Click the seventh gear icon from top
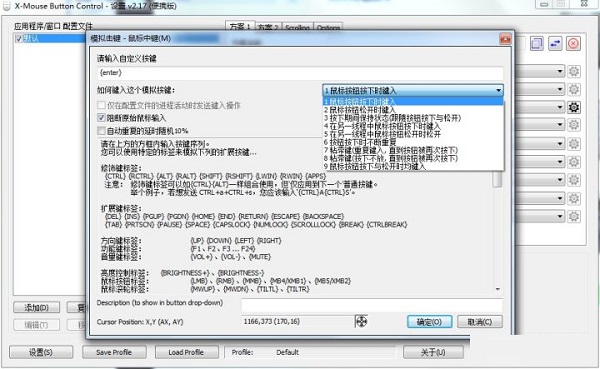 click(574, 180)
